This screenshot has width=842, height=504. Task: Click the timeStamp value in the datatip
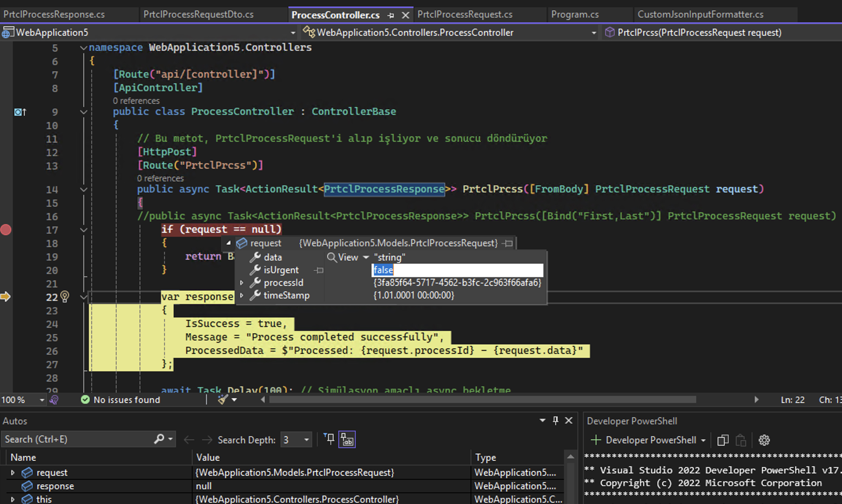click(x=414, y=295)
